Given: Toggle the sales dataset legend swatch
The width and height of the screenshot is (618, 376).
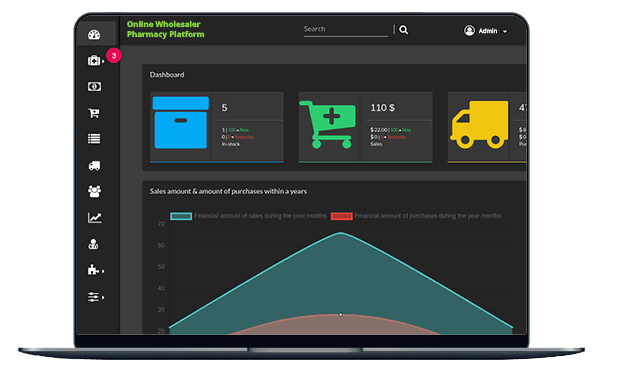Looking at the screenshot, I should coord(181,216).
